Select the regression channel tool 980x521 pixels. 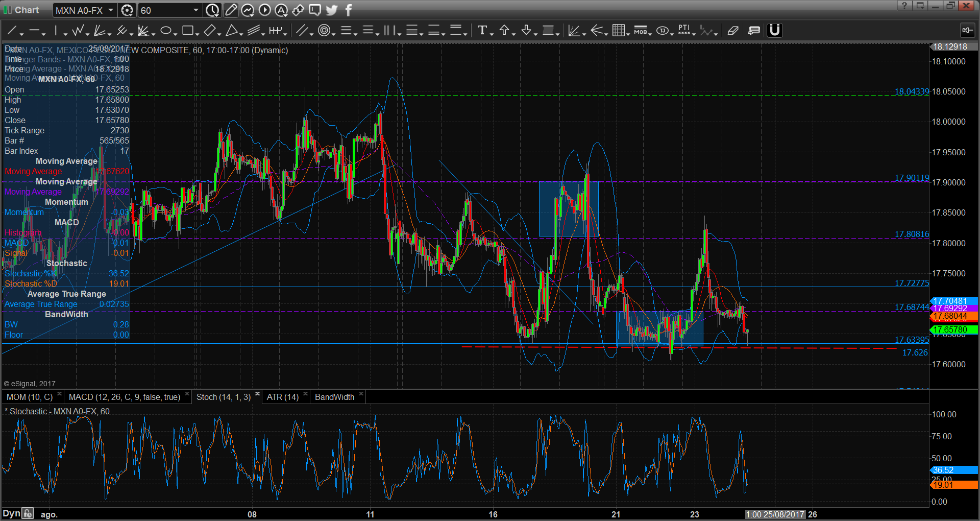pyautogui.click(x=254, y=31)
